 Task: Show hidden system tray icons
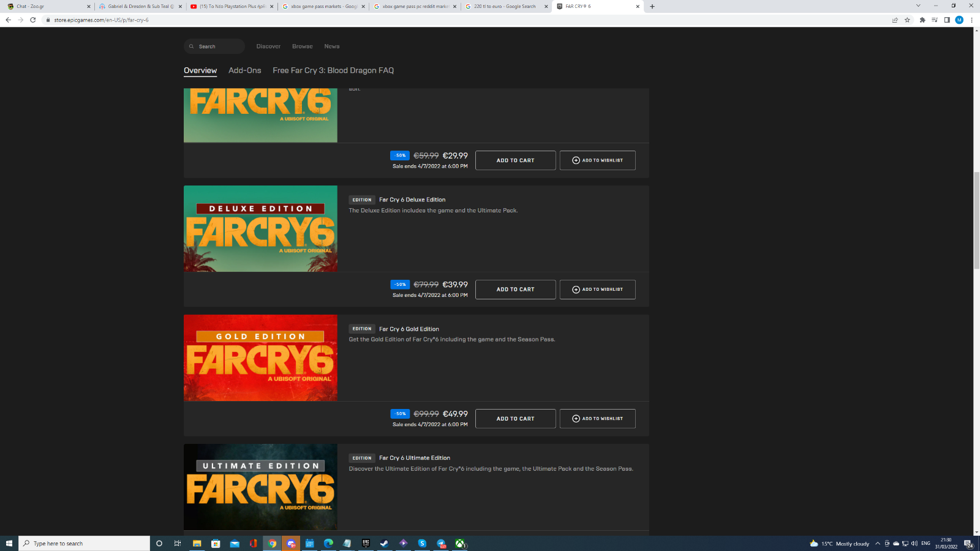click(x=878, y=543)
